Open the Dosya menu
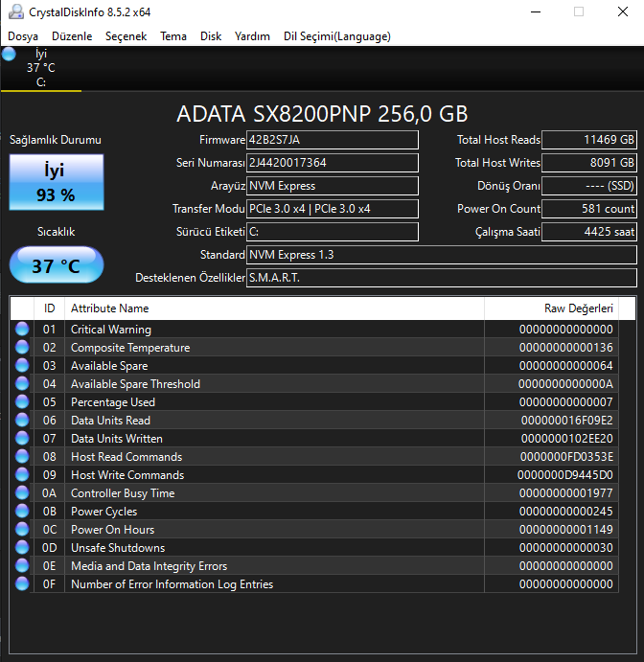The height and width of the screenshot is (662, 644). [23, 36]
